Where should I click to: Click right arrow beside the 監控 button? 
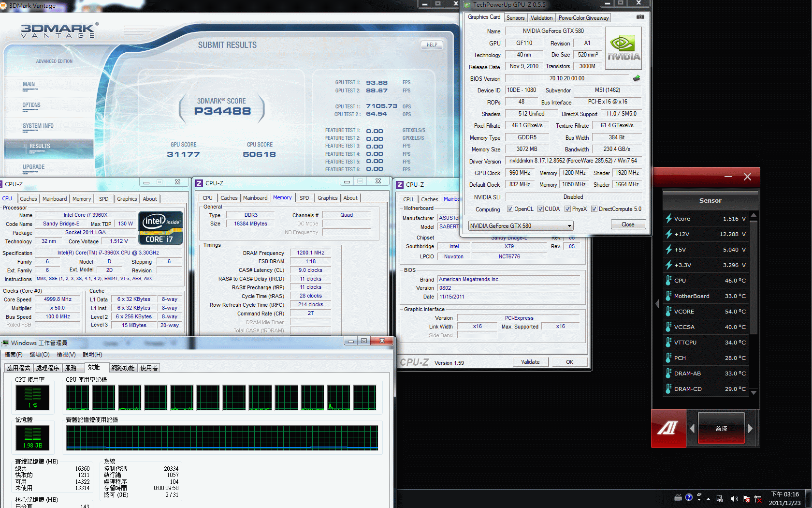[x=750, y=428]
